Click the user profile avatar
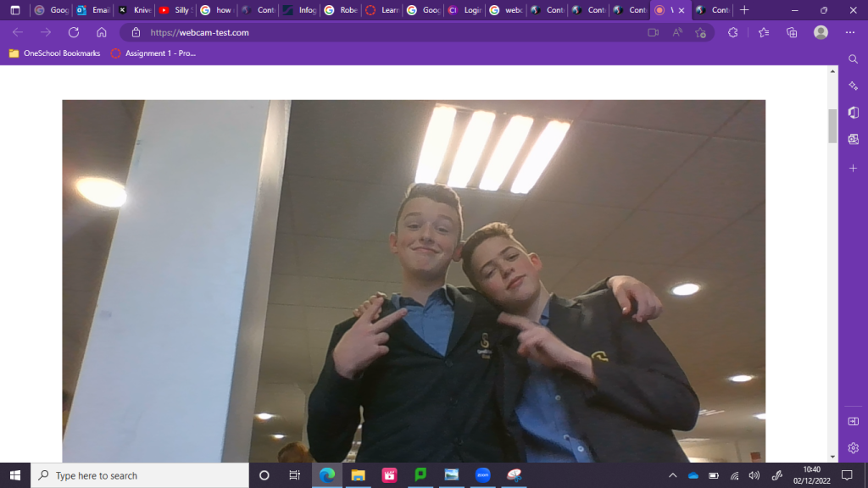The width and height of the screenshot is (868, 488). [821, 32]
